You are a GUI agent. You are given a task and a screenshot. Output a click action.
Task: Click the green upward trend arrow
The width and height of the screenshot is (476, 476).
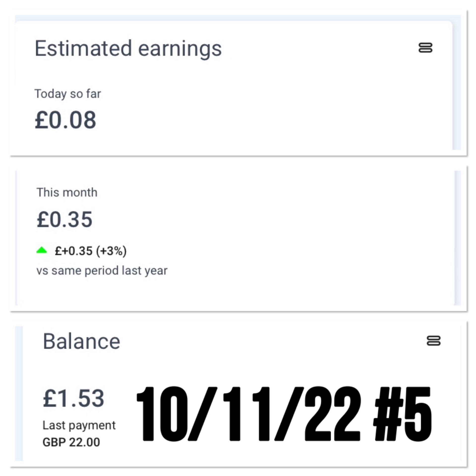[x=41, y=250]
